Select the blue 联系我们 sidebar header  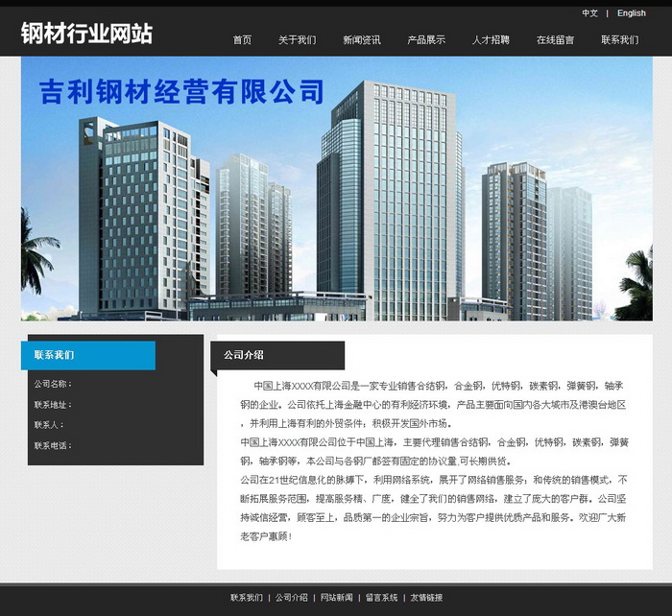coord(88,355)
